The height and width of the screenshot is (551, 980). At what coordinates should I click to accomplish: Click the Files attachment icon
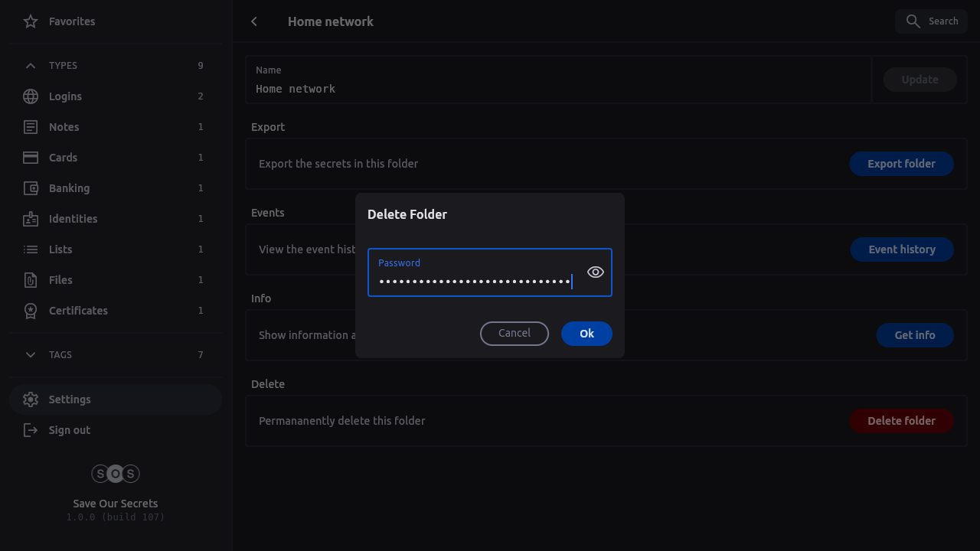(x=31, y=280)
